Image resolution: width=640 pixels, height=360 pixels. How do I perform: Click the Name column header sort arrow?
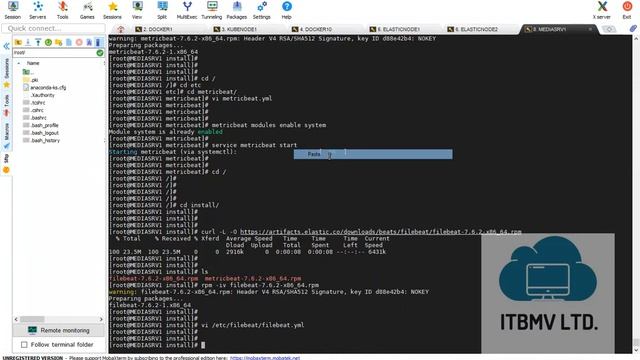[19, 63]
